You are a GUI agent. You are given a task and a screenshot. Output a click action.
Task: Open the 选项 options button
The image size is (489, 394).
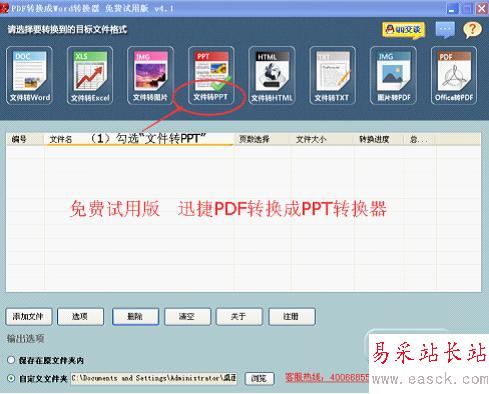(80, 316)
